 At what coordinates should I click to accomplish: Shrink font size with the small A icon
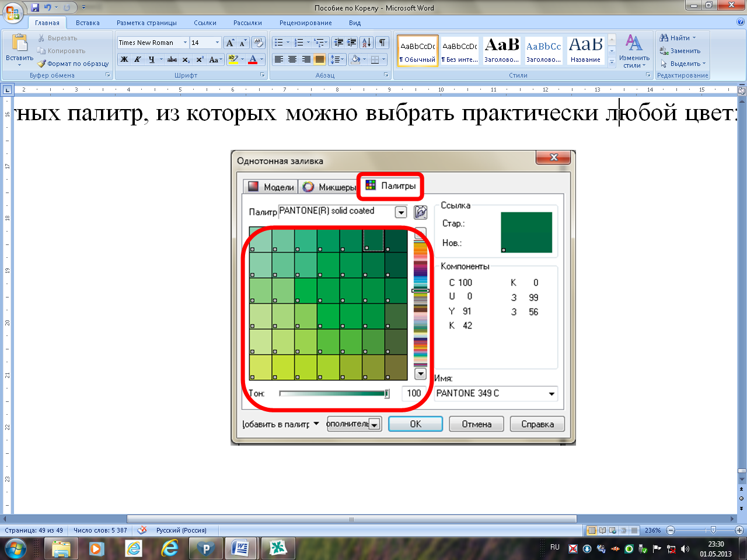(x=243, y=43)
